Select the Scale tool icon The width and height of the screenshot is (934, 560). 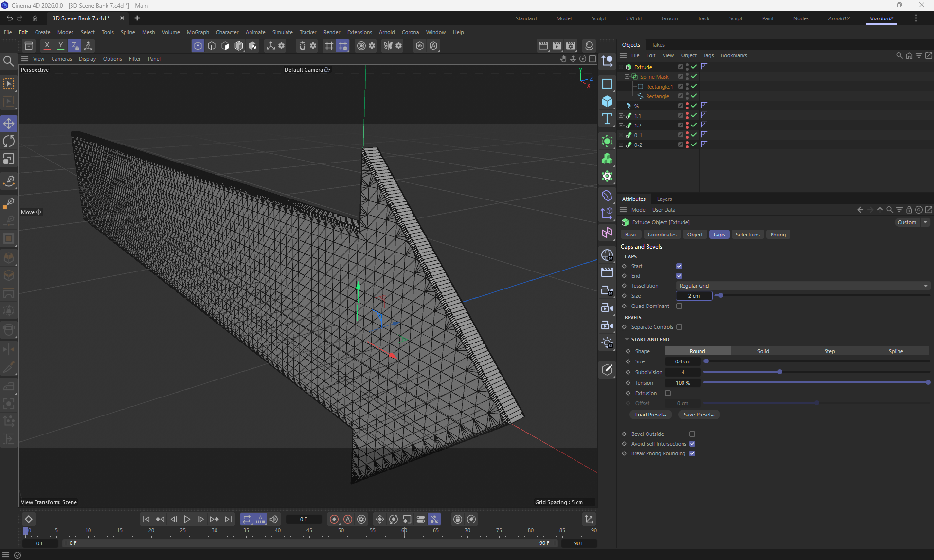(x=9, y=159)
